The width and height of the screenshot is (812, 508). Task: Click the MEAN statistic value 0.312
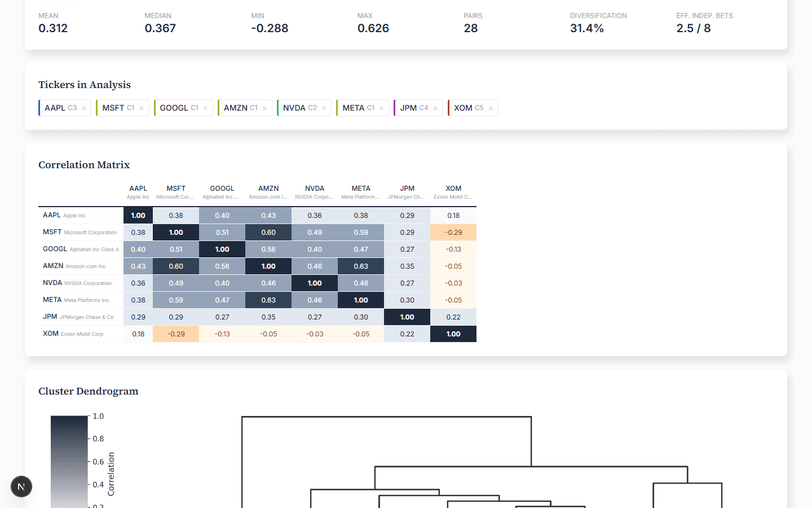[x=53, y=28]
